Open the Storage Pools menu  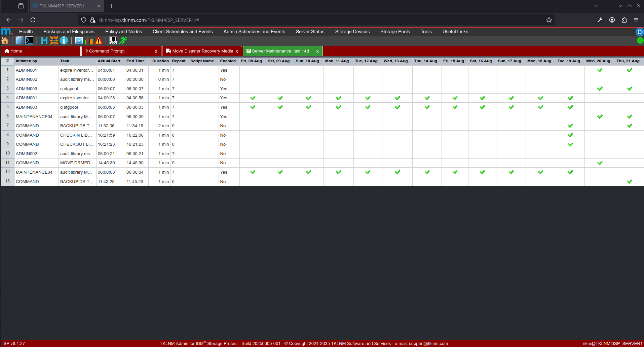pos(395,32)
